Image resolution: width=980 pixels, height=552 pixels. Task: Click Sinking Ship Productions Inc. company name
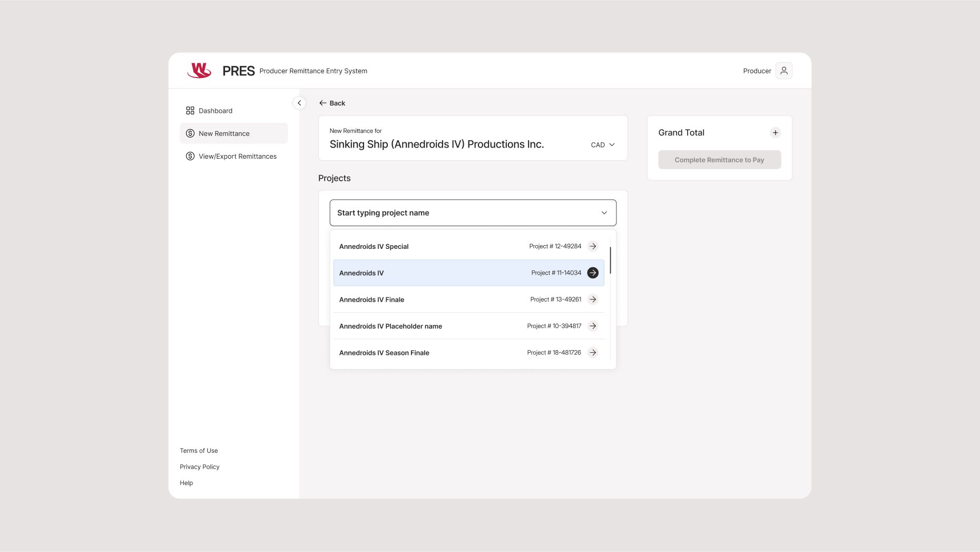(437, 144)
